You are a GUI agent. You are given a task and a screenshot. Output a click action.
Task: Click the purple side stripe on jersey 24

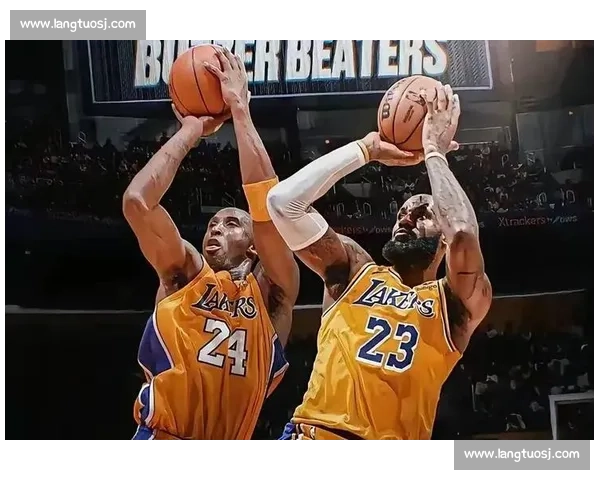point(153,352)
